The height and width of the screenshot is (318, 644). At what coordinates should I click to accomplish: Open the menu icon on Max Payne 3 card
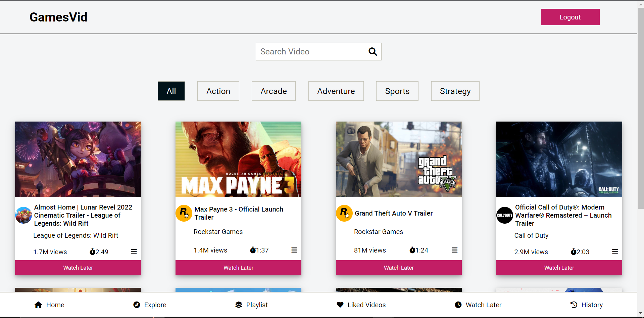(x=294, y=250)
